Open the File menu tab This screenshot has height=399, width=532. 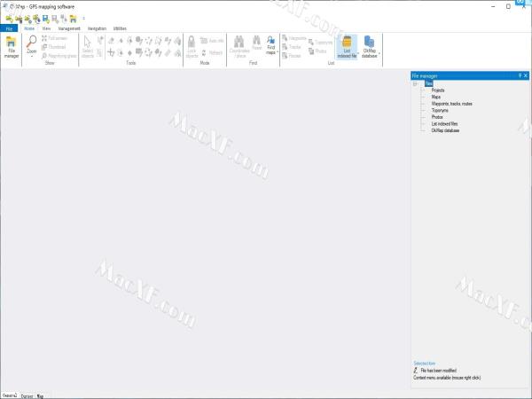click(9, 28)
